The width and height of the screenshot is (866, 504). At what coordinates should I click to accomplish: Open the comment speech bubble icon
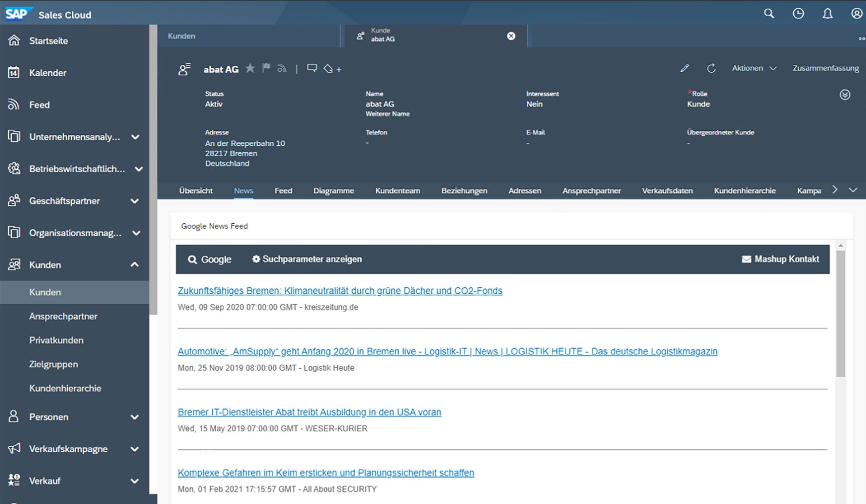(312, 68)
